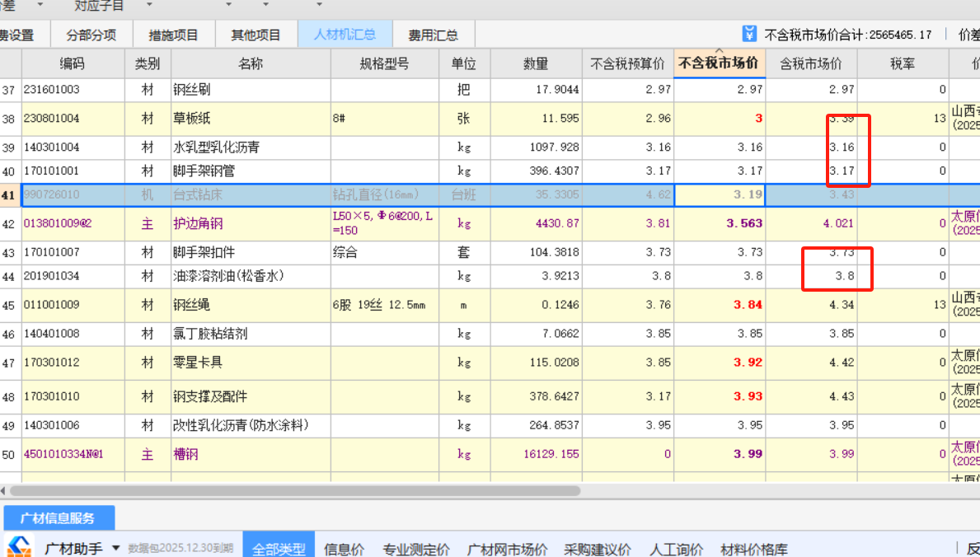Sort by the 编码 column header
Screen dimensions: 980x557
point(73,63)
